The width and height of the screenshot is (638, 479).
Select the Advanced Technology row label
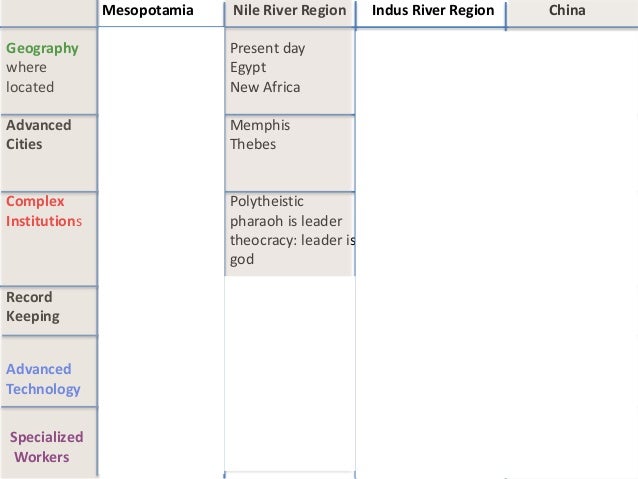click(x=49, y=371)
